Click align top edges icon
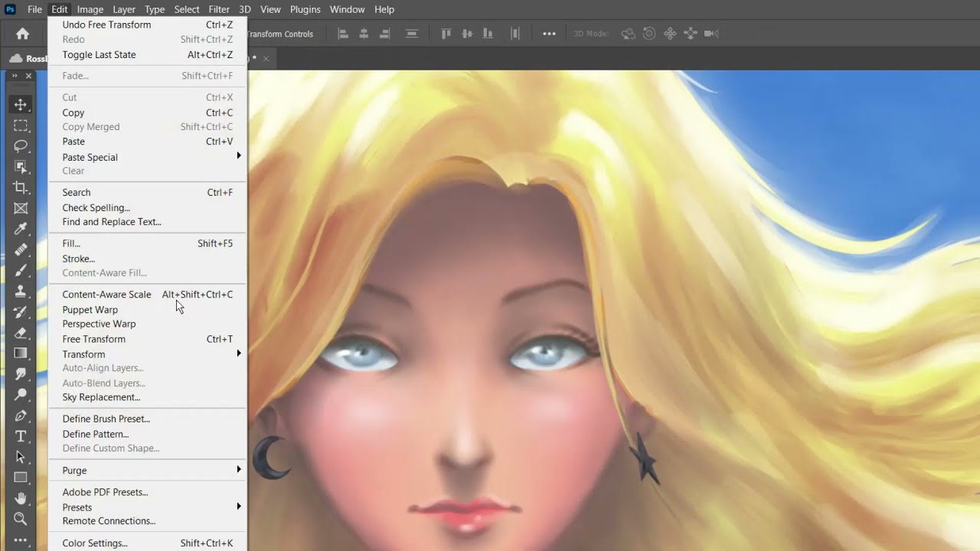The width and height of the screenshot is (980, 551). point(446,34)
